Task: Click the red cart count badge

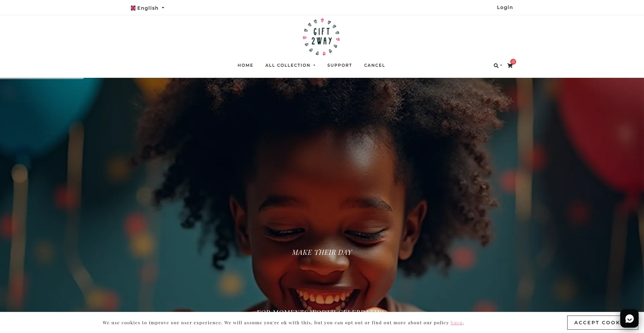Action: pyautogui.click(x=513, y=62)
